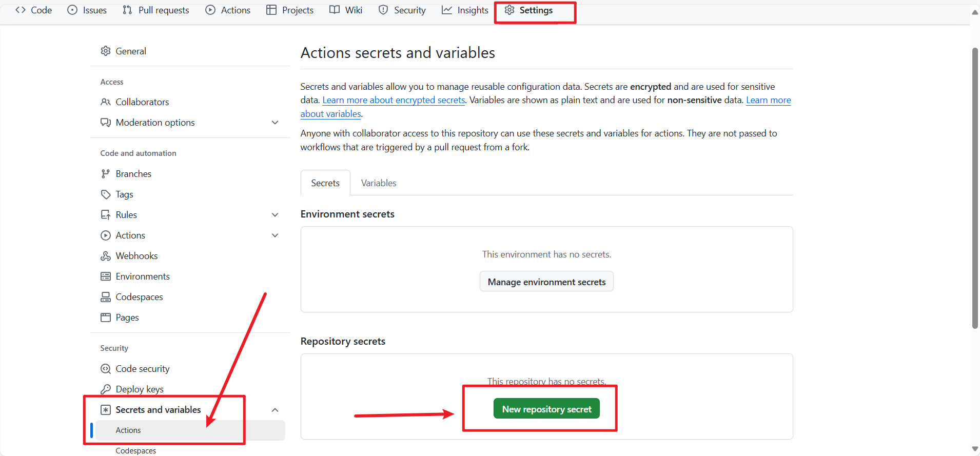
Task: Click the Code security shield icon
Action: click(106, 369)
